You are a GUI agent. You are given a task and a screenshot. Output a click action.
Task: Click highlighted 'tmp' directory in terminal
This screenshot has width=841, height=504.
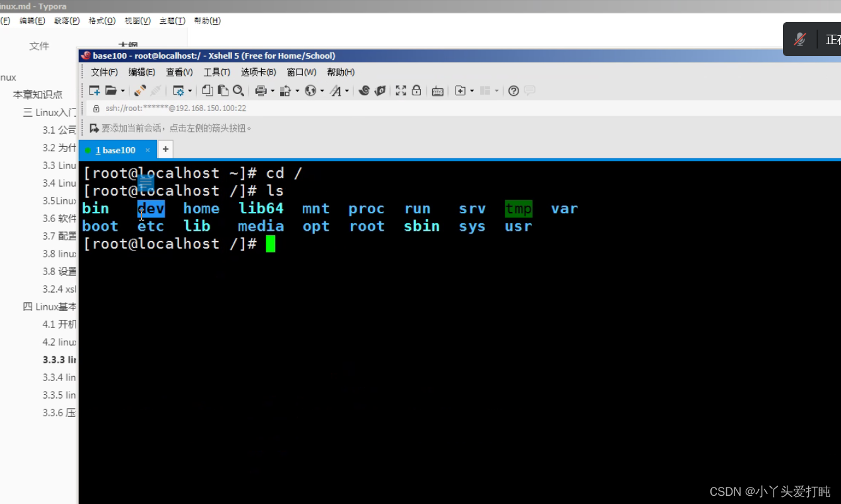519,208
